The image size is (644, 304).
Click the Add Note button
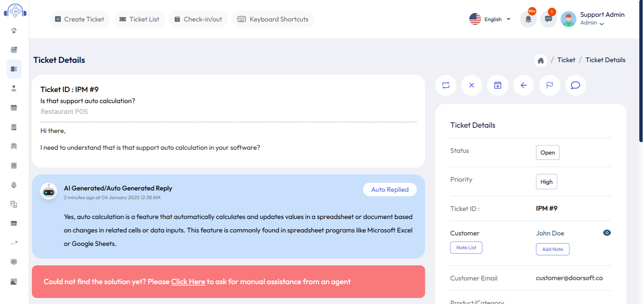click(552, 249)
